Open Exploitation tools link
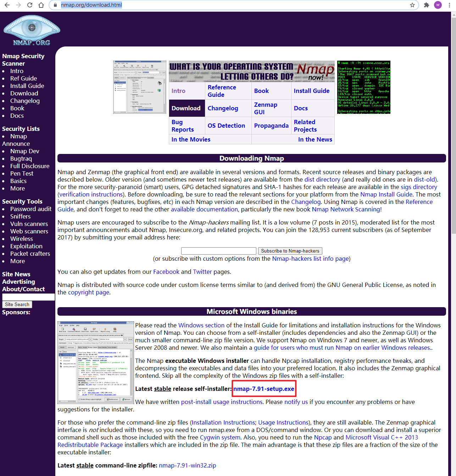456x476 pixels. [x=26, y=246]
